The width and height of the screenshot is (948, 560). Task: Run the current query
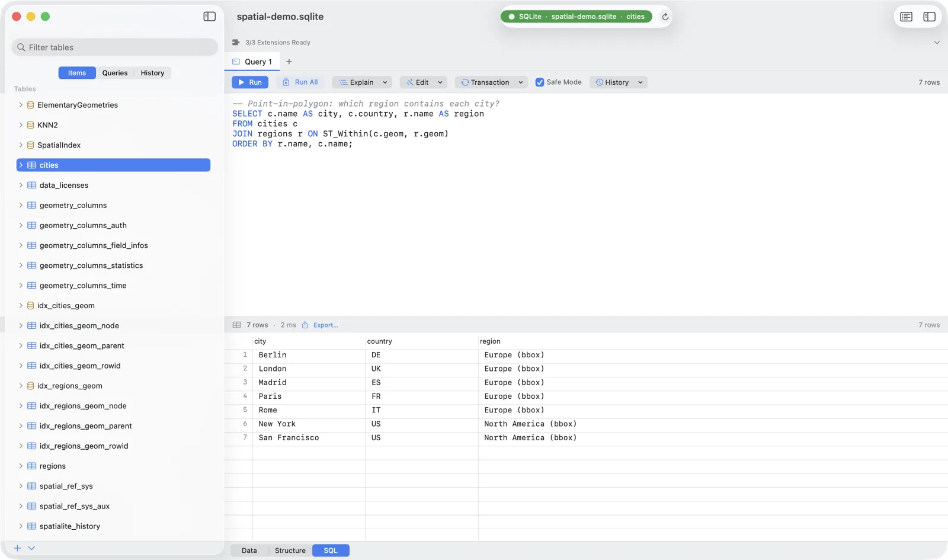pyautogui.click(x=250, y=82)
